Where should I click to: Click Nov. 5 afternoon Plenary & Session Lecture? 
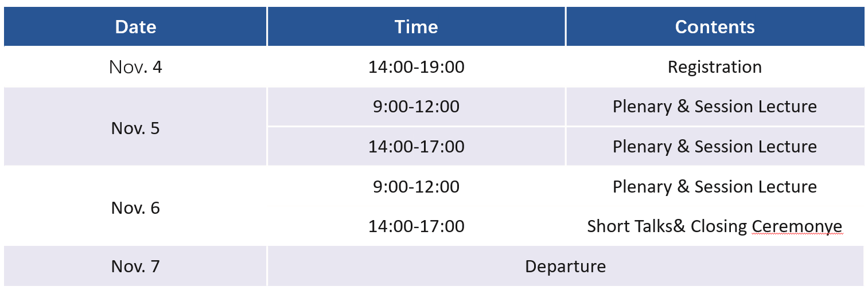tap(715, 147)
